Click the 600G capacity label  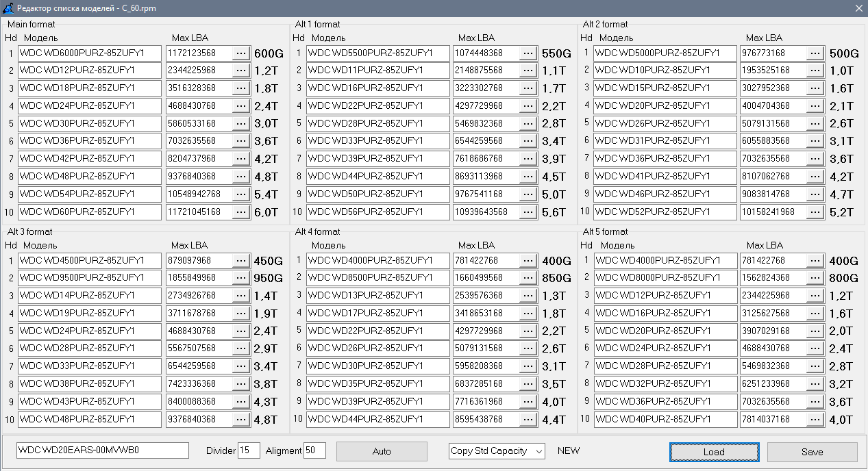tap(269, 53)
